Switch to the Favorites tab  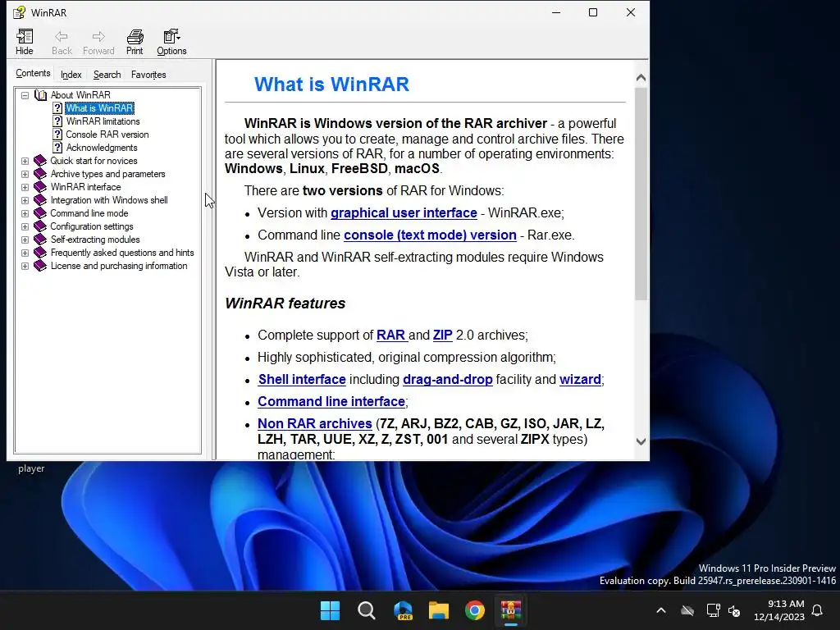(x=148, y=75)
